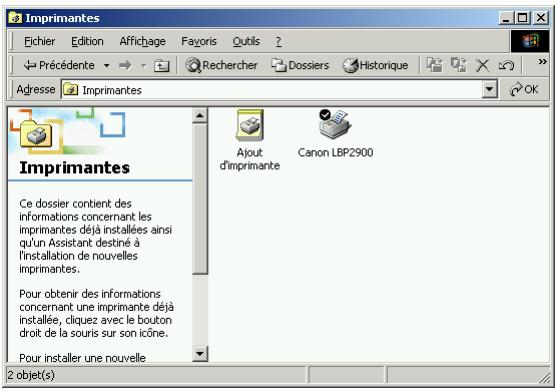This screenshot has width=556, height=390.
Task: Click the "Imprimantes" heading in left pane
Action: [x=74, y=168]
